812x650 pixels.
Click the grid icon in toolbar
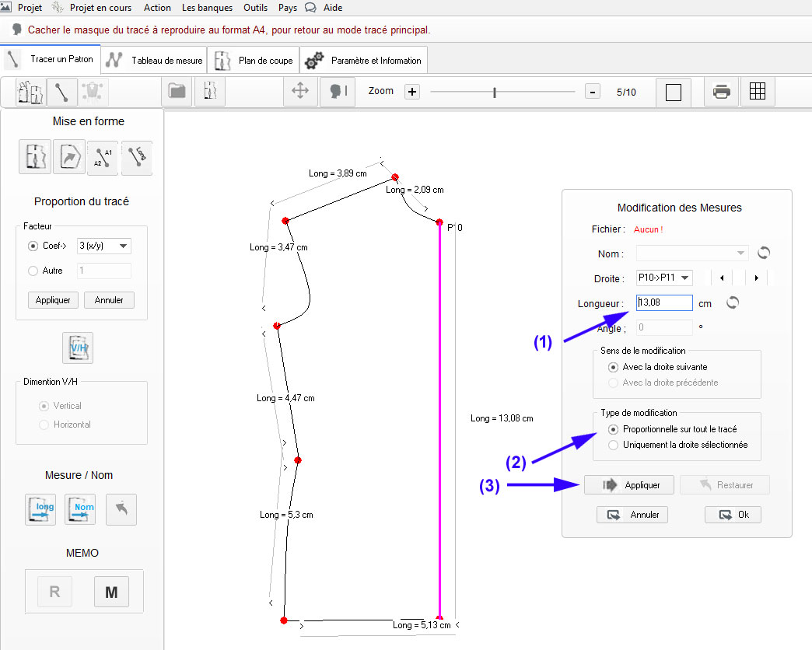point(758,92)
